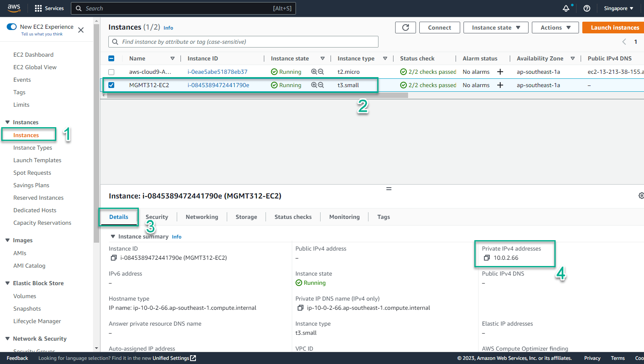Zoom in on MGMT312-EC2 instance state
Screen dimensions: 644x364
[x=314, y=85]
